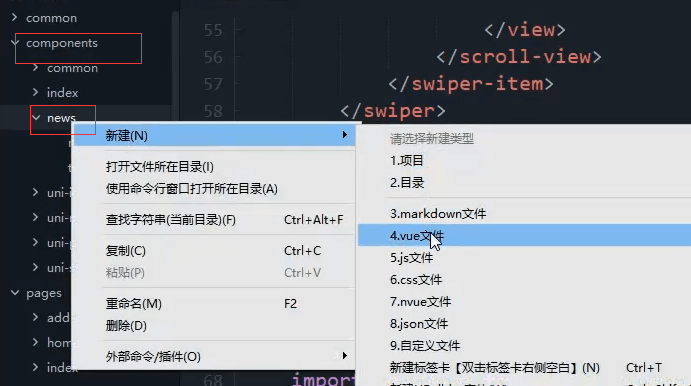The image size is (691, 386).
Task: Choose 查找字符串(当前目录)(F) menu entry
Action: pos(171,219)
